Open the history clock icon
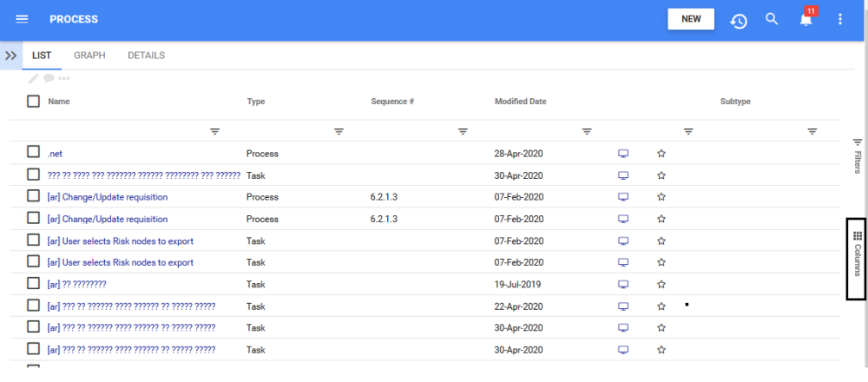Screen dimensions: 868x382 point(739,20)
